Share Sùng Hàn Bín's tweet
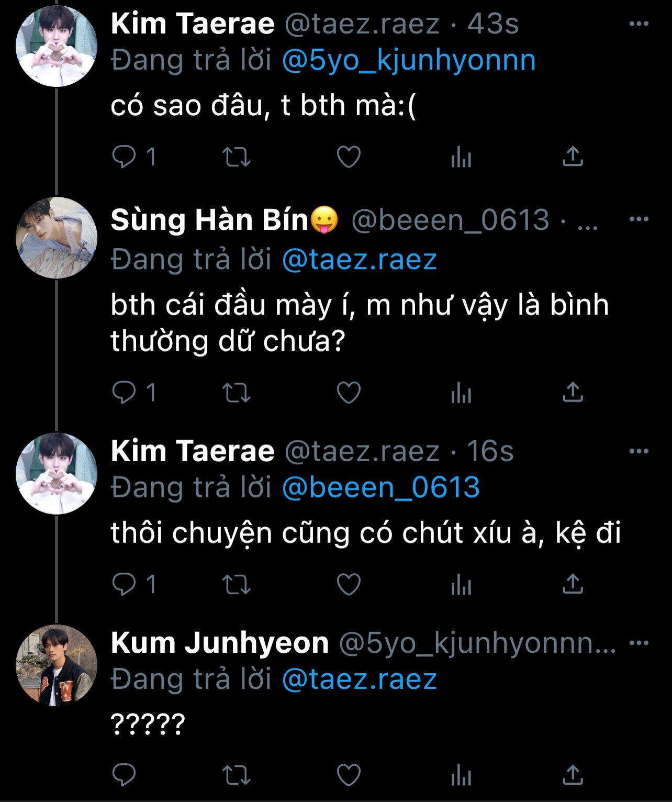The image size is (672, 802). (573, 393)
